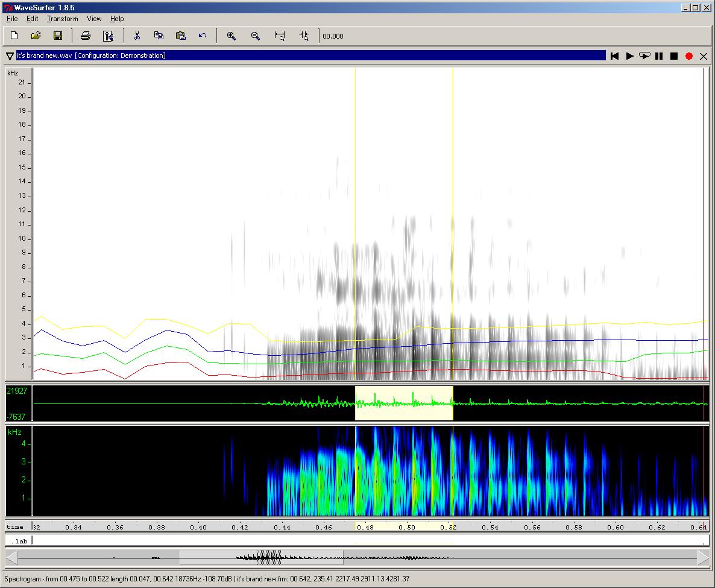Save the sound with the floppy icon

coord(58,36)
